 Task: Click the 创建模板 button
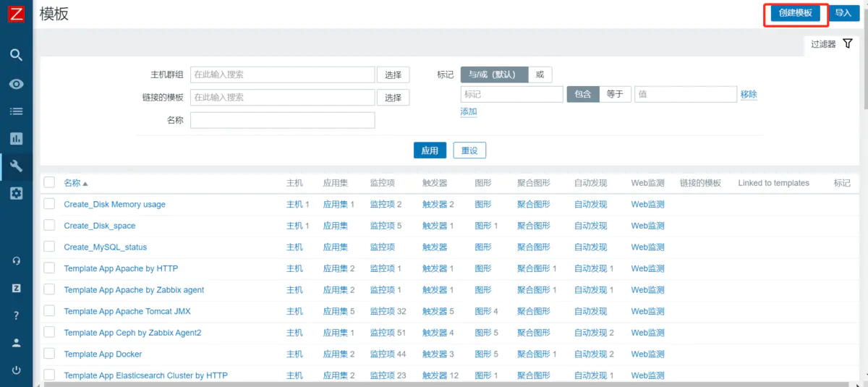coord(795,13)
